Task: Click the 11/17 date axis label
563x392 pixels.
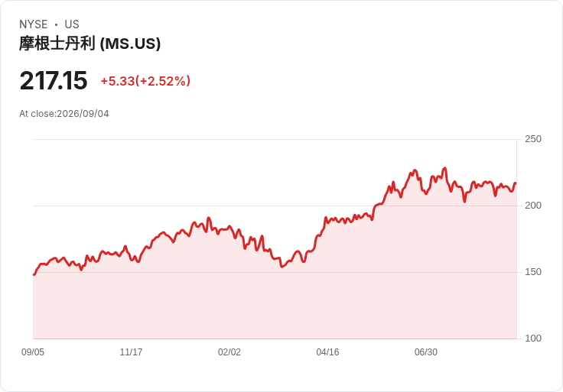Action: pos(131,352)
